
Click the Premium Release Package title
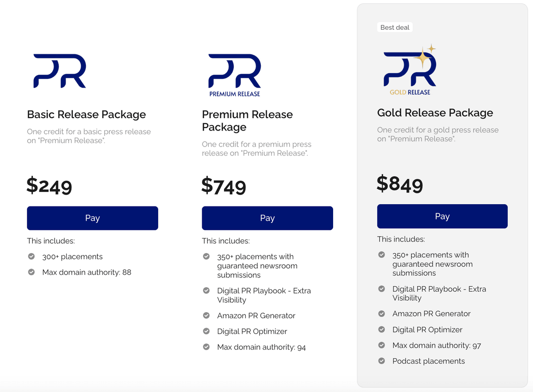[x=247, y=120]
